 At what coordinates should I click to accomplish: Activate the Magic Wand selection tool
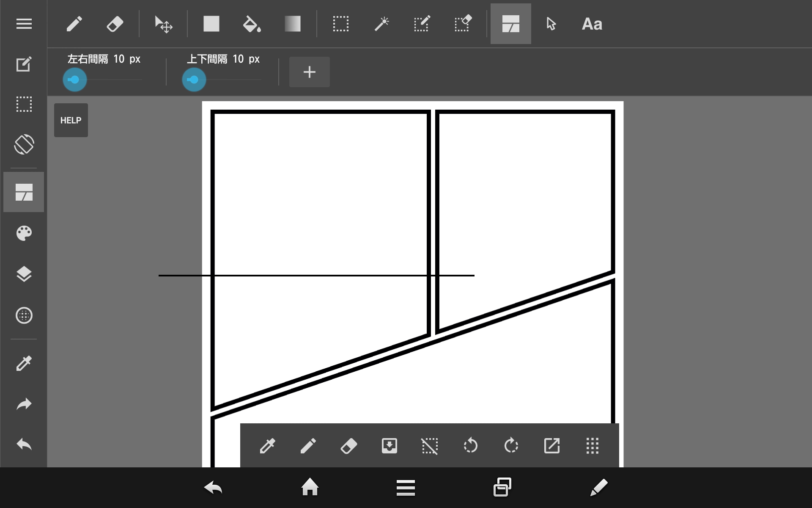pos(381,24)
